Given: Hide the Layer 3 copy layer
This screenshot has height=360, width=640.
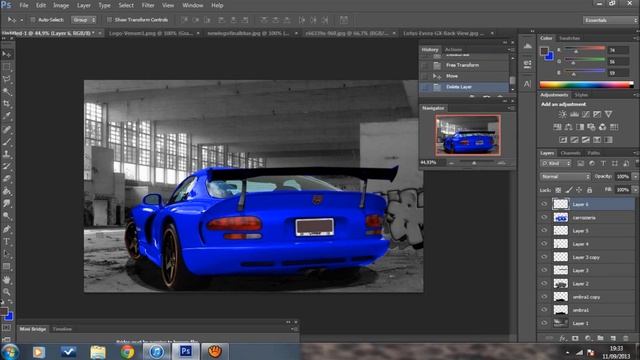Looking at the screenshot, I should [544, 257].
